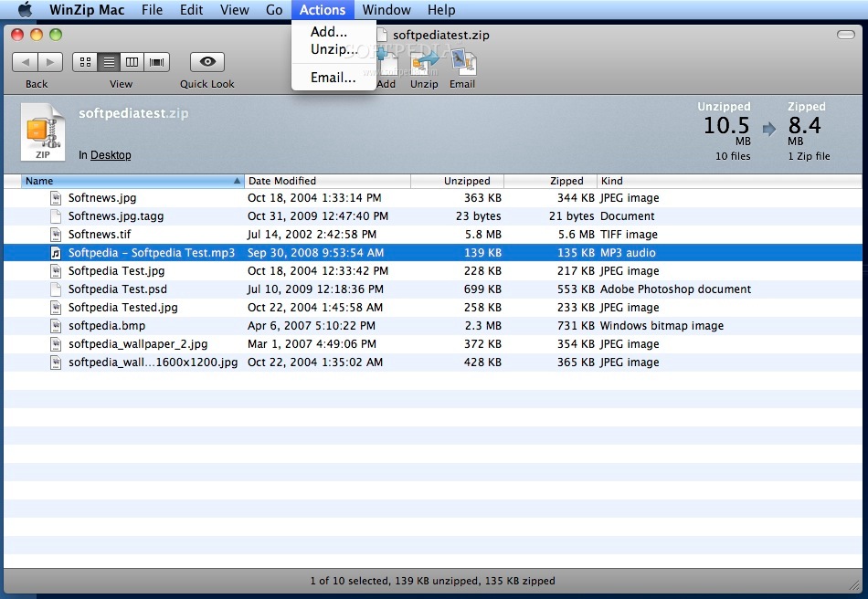Switch to Cover Flow view mode
Screen dimensions: 868x599
(157, 62)
